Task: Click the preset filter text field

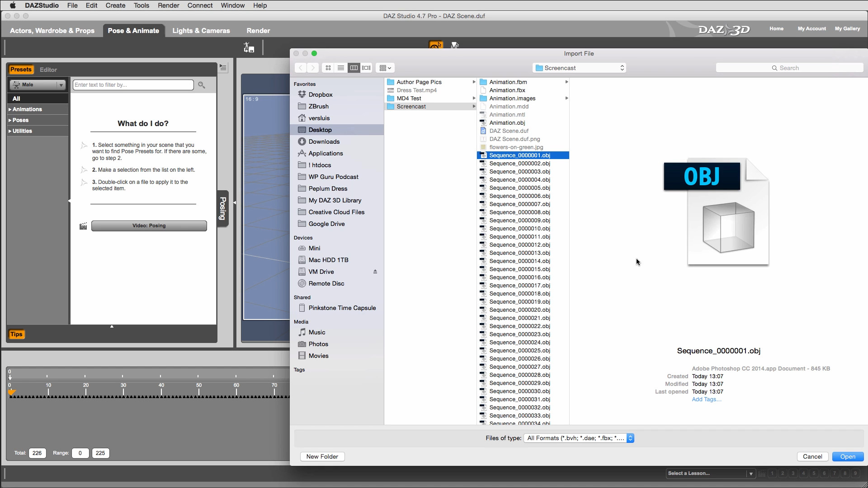Action: click(133, 84)
